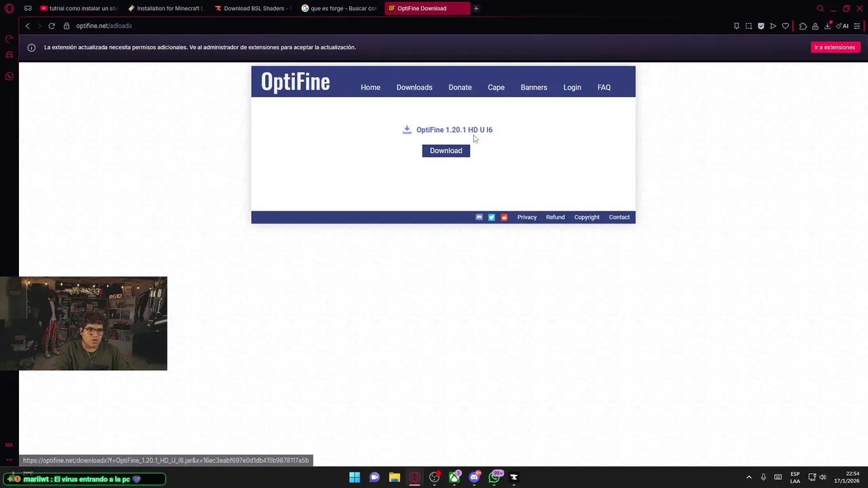This screenshot has width=868, height=488.
Task: Click the profile account icon in toolbar
Action: (815, 26)
